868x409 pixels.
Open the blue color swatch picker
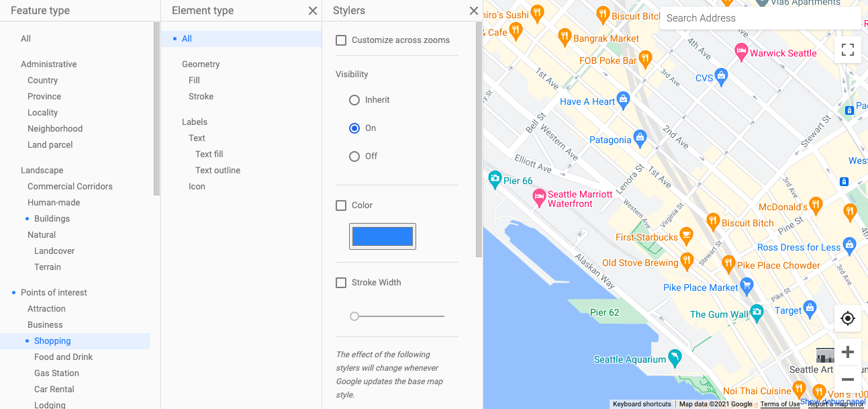[x=383, y=236]
